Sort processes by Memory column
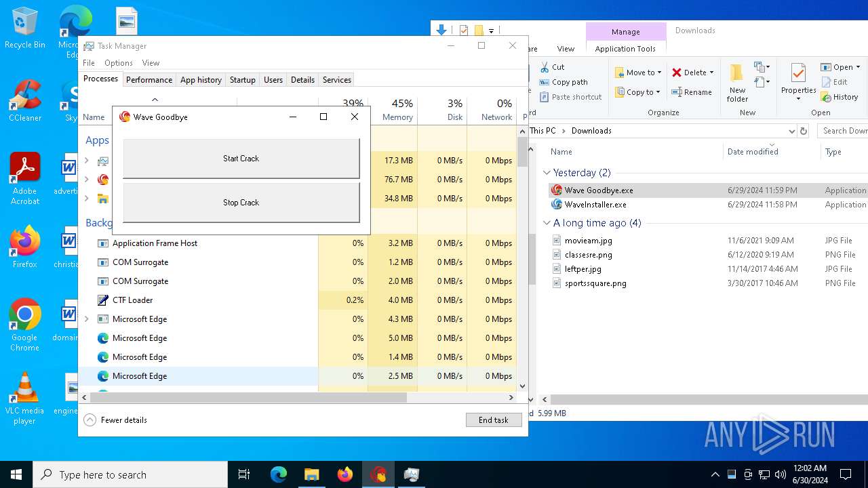Viewport: 868px width, 488px height. point(393,110)
